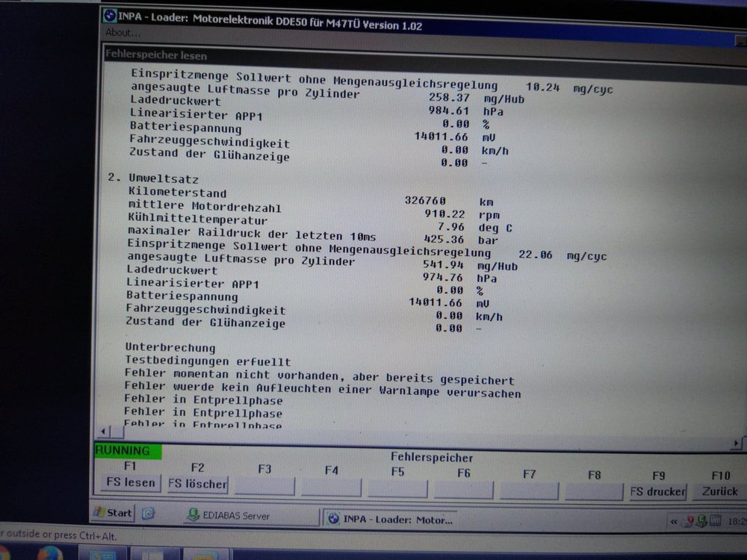Screen dimensions: 747x560
Task: Click the green RUNNING status indicator
Action: (x=127, y=451)
